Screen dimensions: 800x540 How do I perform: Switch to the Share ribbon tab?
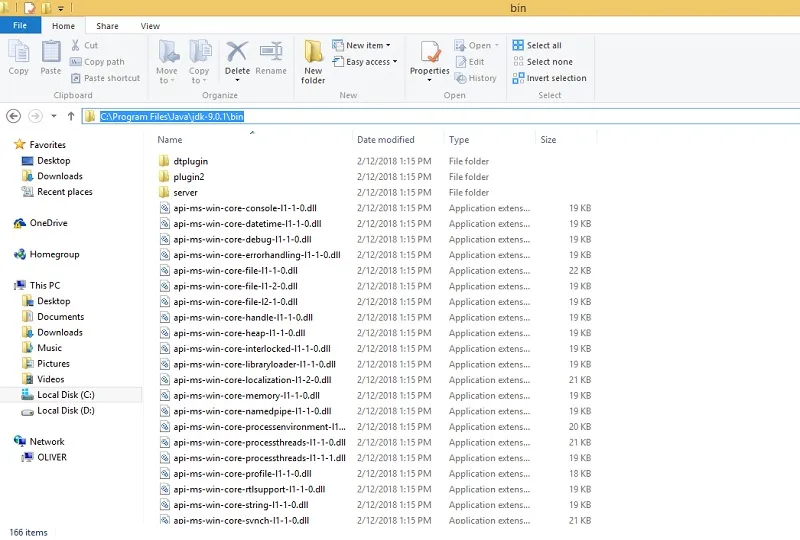click(x=107, y=26)
